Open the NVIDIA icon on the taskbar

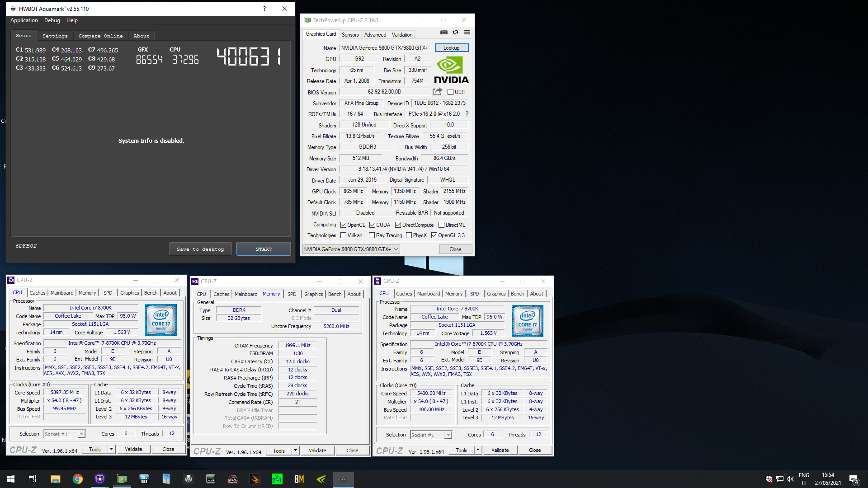point(321,479)
